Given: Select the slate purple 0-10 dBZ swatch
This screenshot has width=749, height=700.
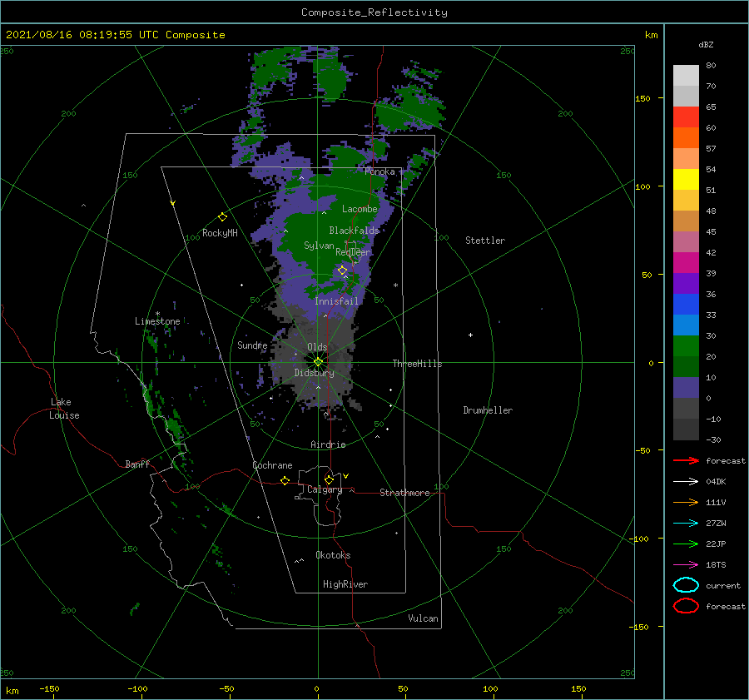Looking at the screenshot, I should 686,387.
